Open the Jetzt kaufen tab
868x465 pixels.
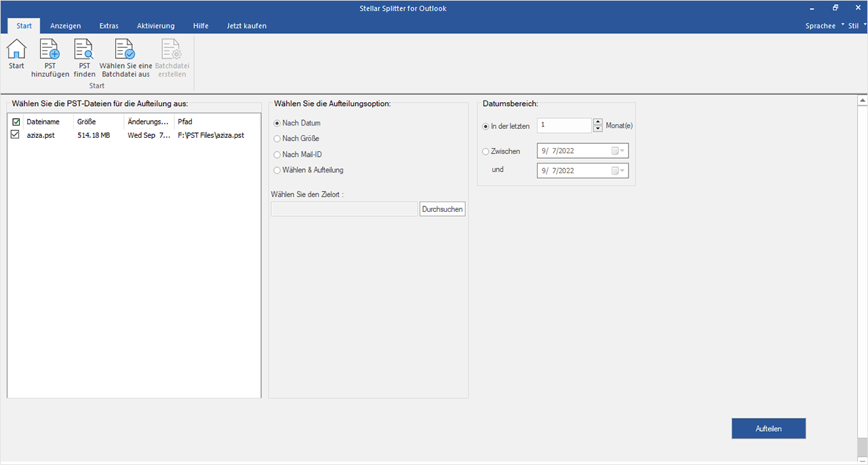247,26
